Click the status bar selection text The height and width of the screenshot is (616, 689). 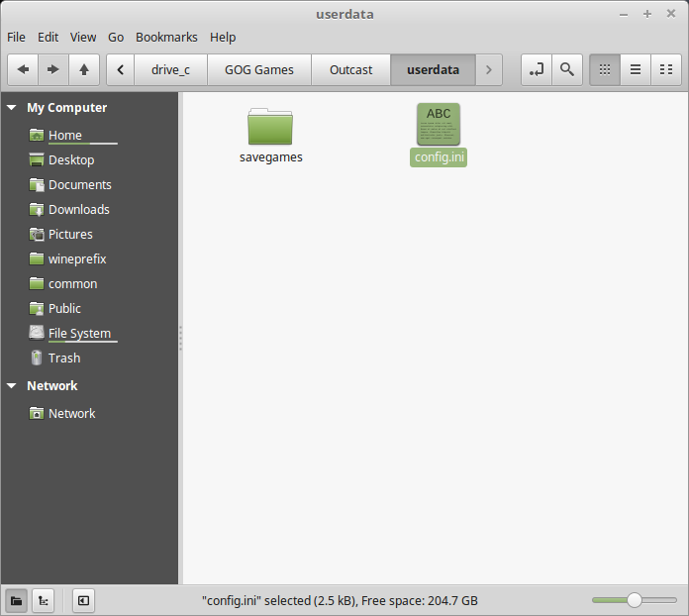click(340, 600)
